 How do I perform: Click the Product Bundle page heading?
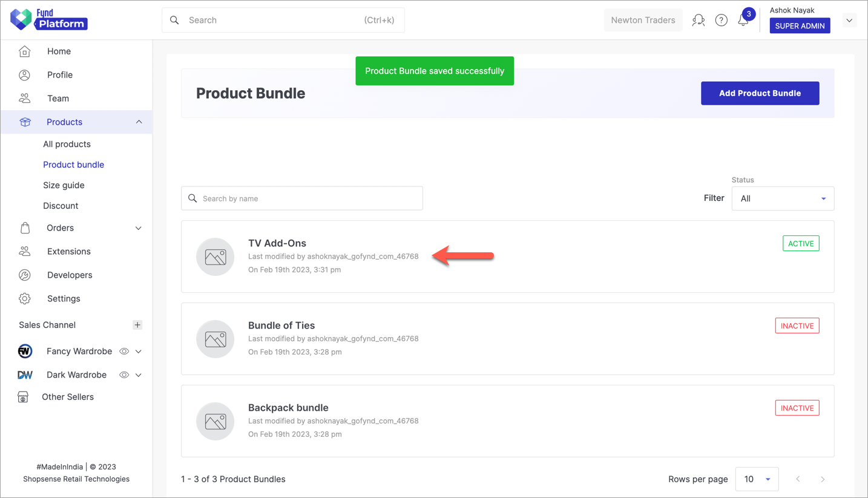tap(251, 93)
